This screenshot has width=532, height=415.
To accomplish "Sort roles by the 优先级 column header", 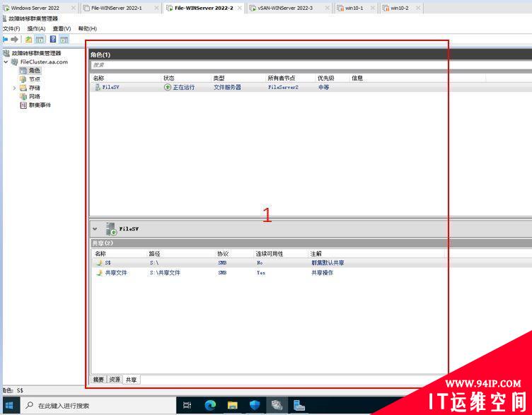I will pos(325,78).
